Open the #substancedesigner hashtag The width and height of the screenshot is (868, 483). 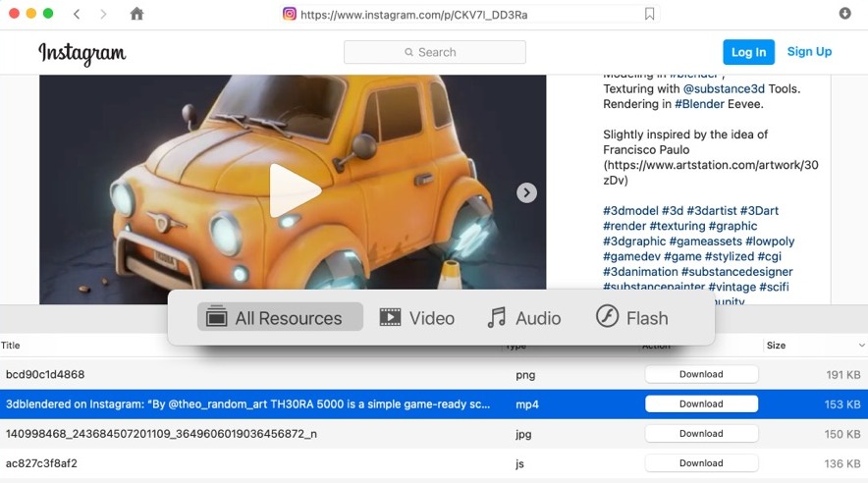click(736, 272)
